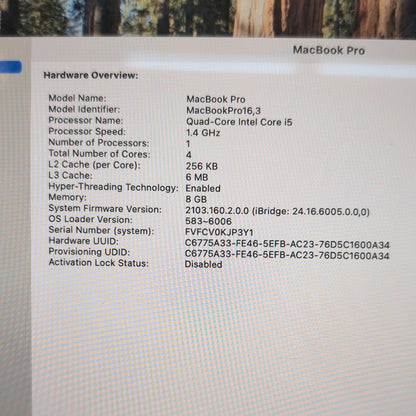Click the Activation Lock Status label

[x=99, y=263]
